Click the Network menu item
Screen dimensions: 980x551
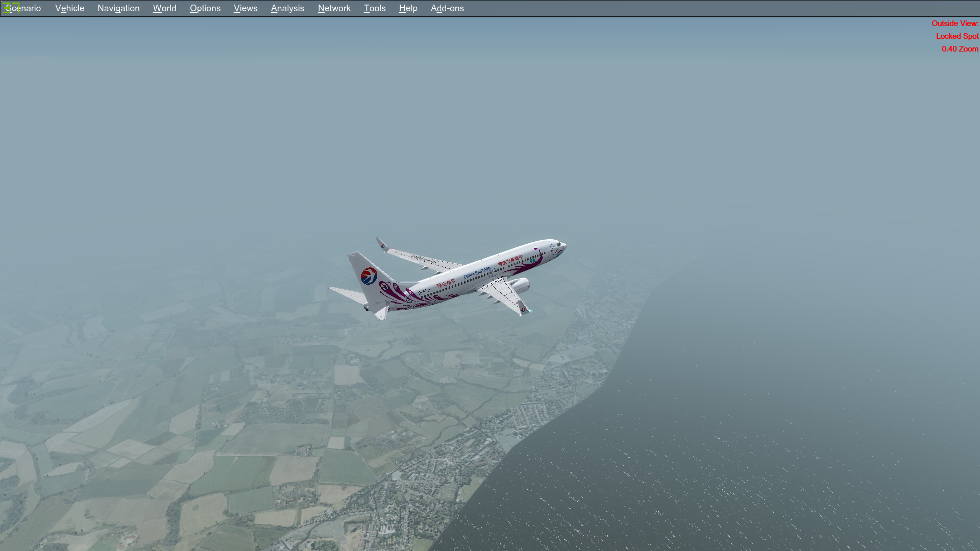(x=334, y=8)
